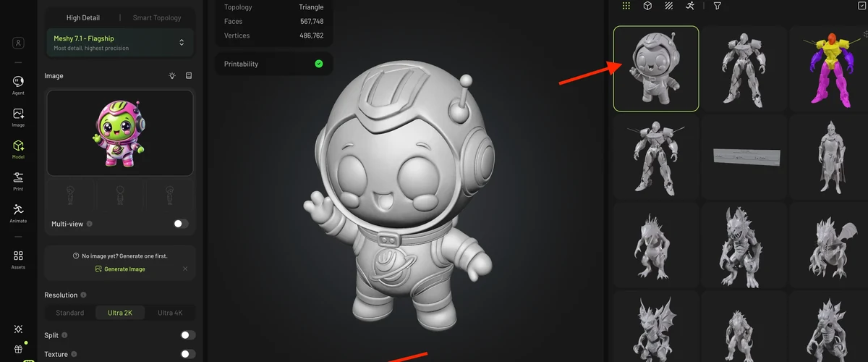
Task: Select the Model section in sidebar
Action: [x=18, y=149]
